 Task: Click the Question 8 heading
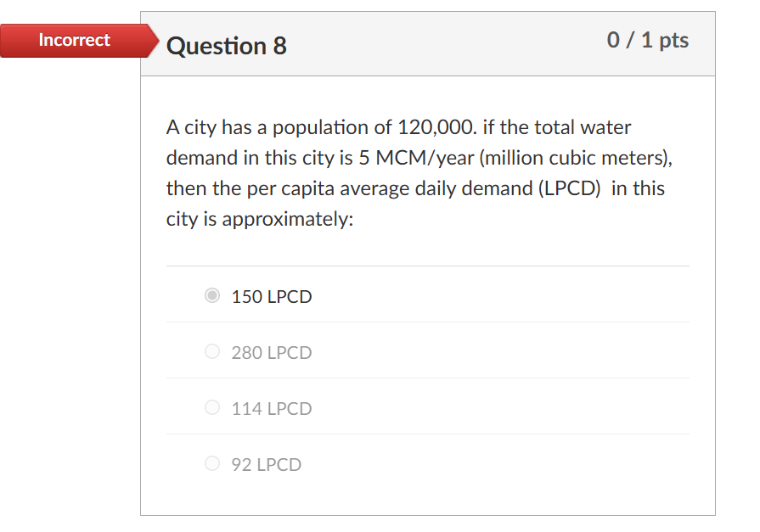tap(228, 47)
